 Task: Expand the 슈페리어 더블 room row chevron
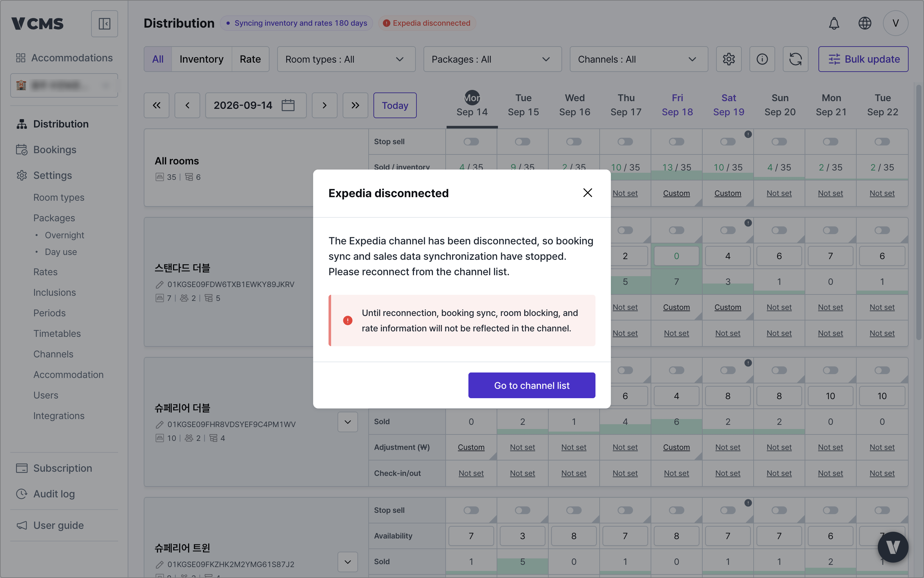point(347,422)
